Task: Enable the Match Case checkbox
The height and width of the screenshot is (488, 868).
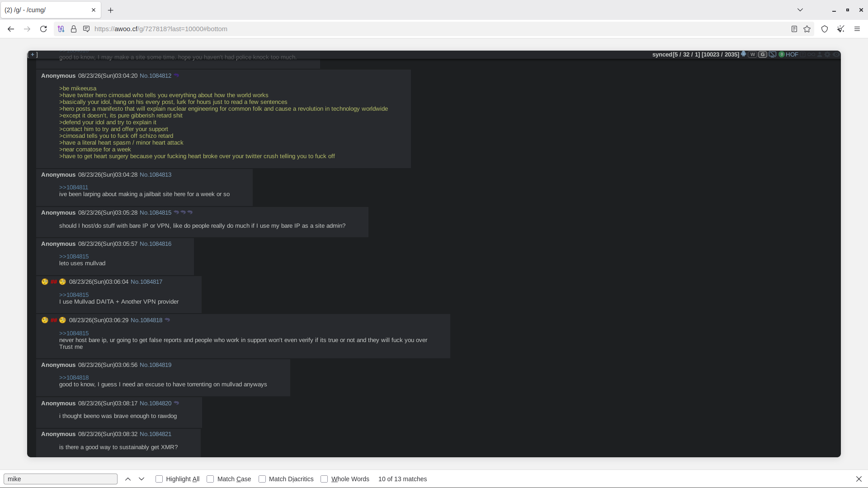Action: tap(210, 479)
